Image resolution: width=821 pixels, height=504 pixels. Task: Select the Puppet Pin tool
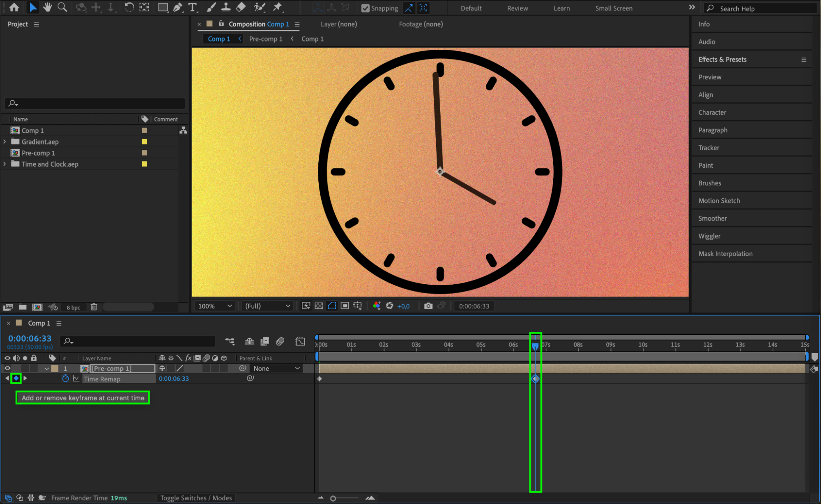coord(278,7)
